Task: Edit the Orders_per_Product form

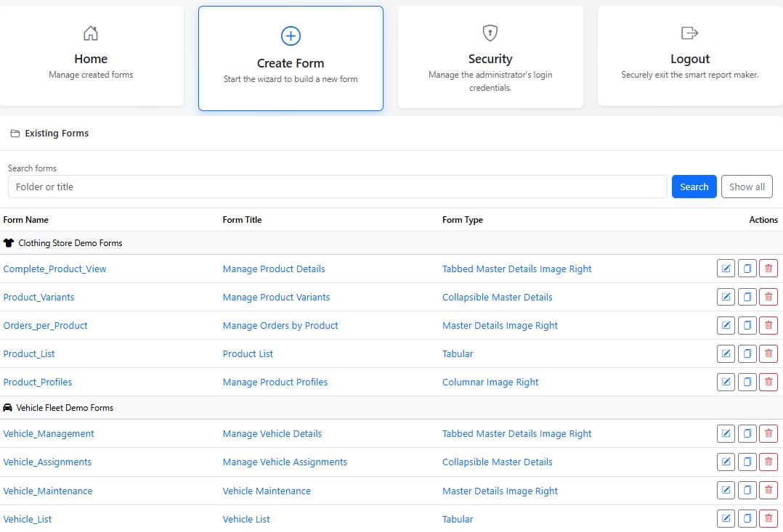Action: click(726, 325)
